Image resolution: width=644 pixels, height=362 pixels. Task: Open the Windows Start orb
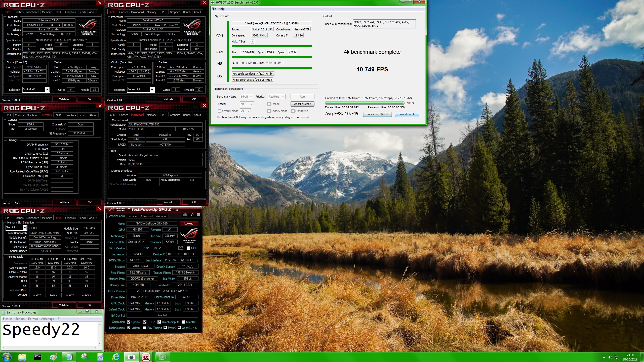click(7, 357)
